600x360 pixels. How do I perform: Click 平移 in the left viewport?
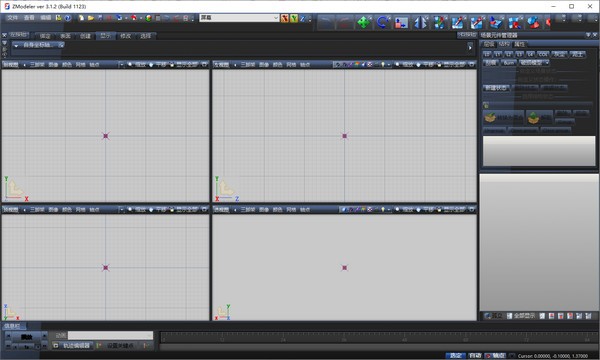[425, 65]
